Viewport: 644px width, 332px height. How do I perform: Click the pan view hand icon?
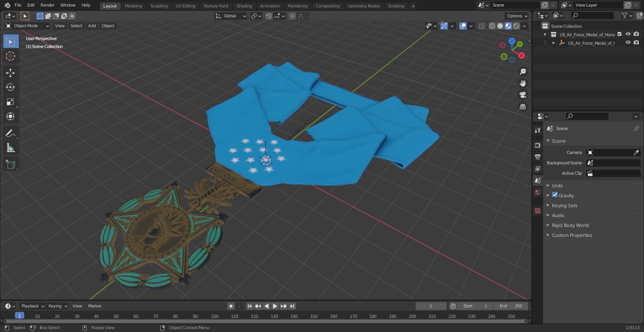click(522, 83)
